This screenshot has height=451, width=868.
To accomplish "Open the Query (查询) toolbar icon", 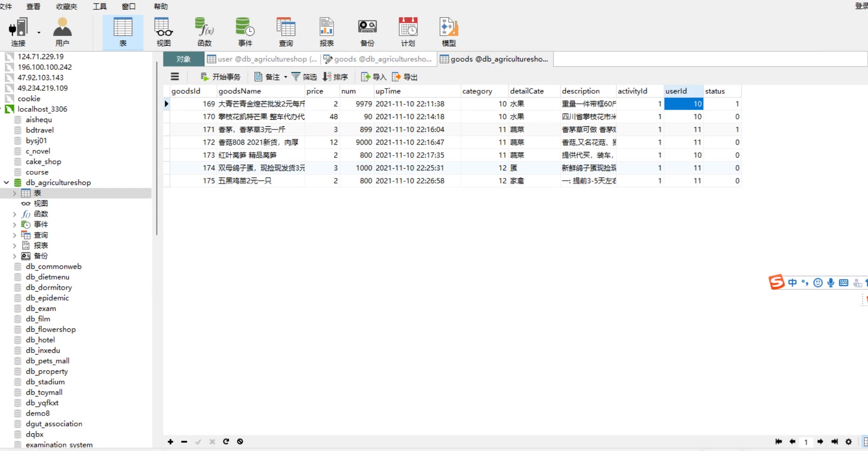I will (286, 32).
